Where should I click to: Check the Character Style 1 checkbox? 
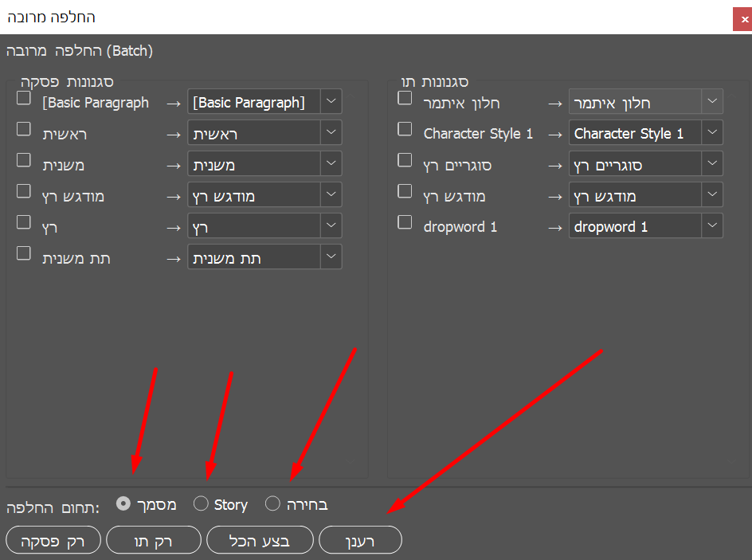(x=405, y=129)
